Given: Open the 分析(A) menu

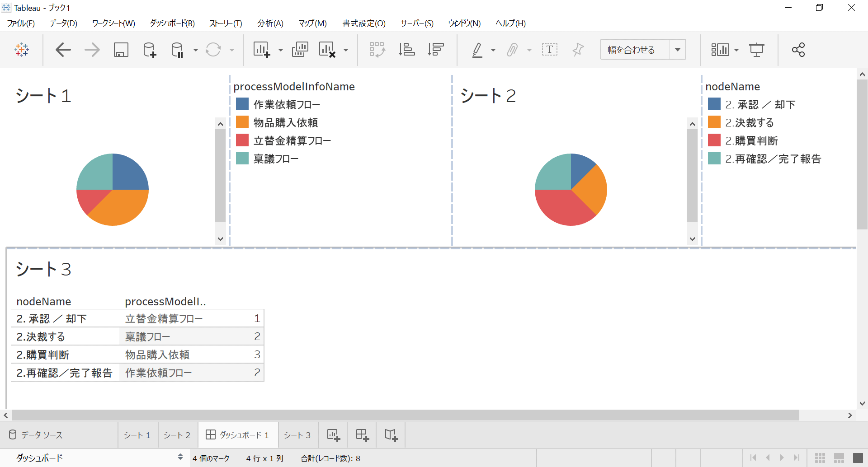Looking at the screenshot, I should pos(270,23).
